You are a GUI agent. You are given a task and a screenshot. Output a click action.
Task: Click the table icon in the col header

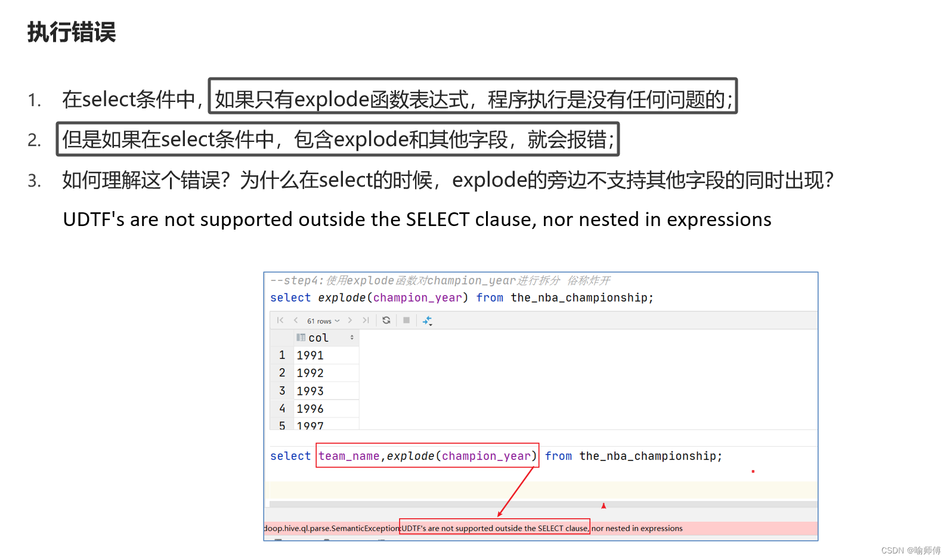[x=301, y=338]
